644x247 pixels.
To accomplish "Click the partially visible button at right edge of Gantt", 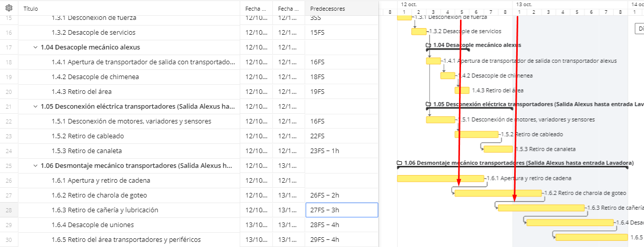I will tap(639, 29).
